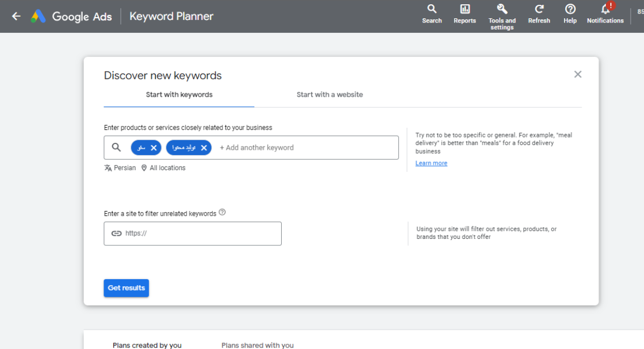This screenshot has height=349, width=644.
Task: Click the magnifier icon in keyword box
Action: pyautogui.click(x=116, y=147)
